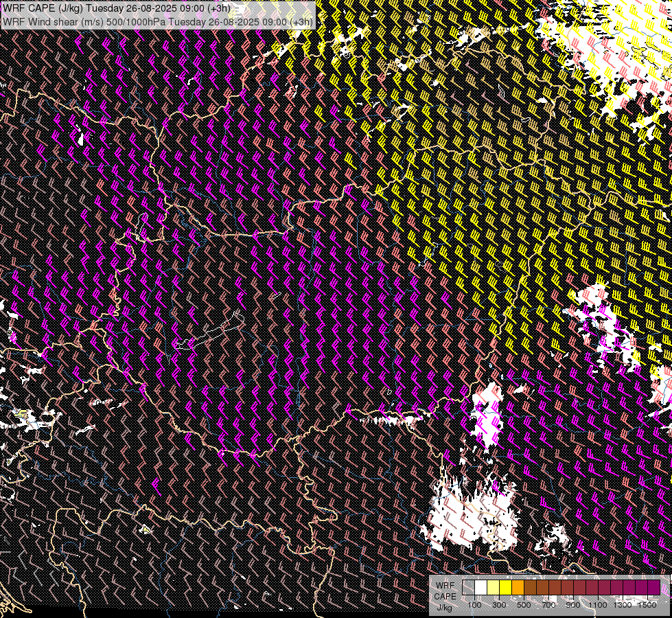Select the 900–1000 J/kg legend swatch

tap(580, 588)
